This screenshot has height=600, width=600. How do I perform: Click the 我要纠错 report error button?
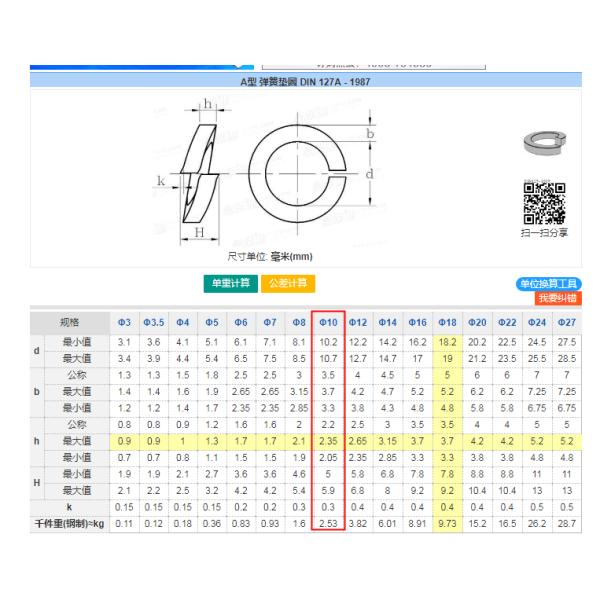click(x=557, y=298)
